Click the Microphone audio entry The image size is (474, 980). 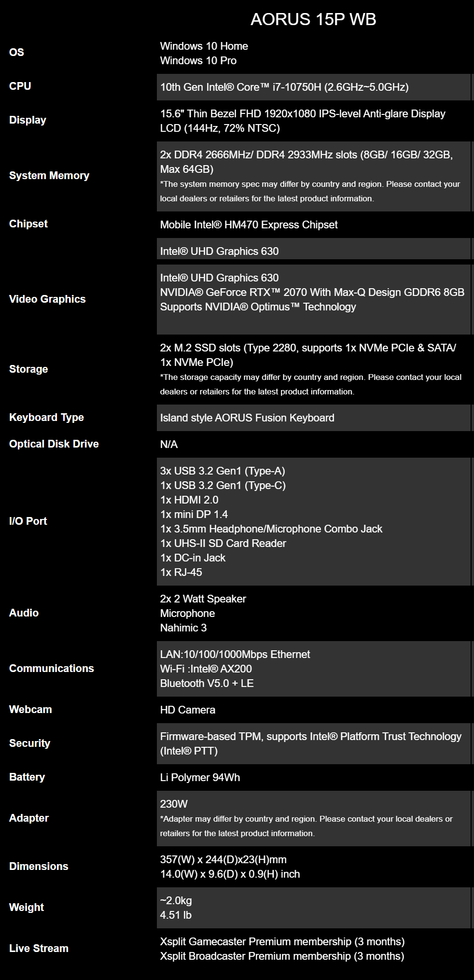[188, 614]
